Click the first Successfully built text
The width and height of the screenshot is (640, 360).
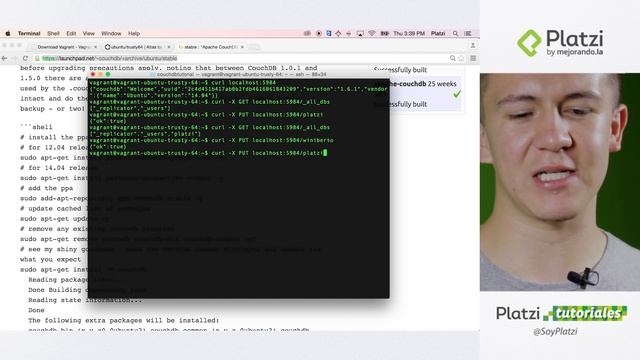pyautogui.click(x=400, y=70)
